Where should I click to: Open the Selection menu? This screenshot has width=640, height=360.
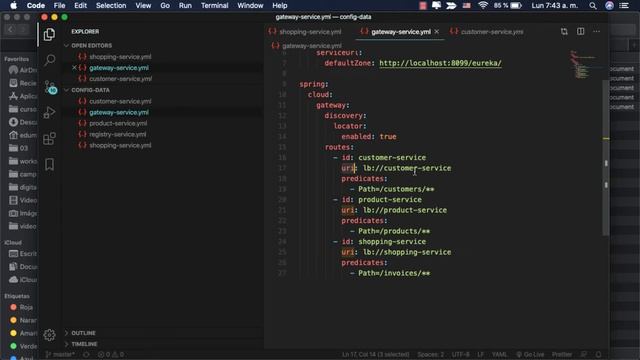tap(111, 6)
